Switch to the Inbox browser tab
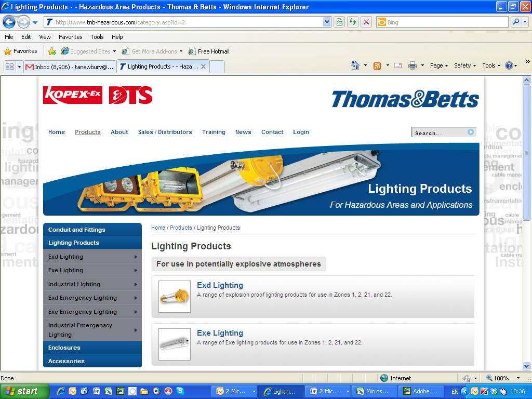532x399 pixels. click(70, 66)
